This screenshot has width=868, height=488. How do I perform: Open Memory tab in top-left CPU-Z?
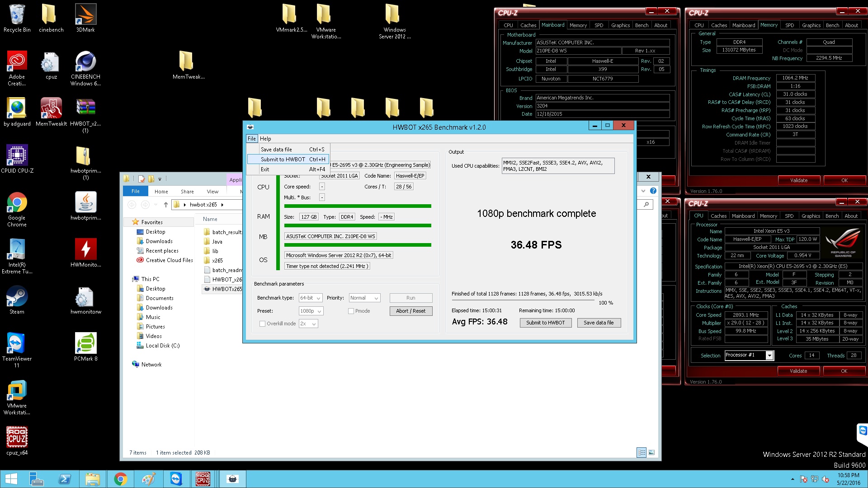pyautogui.click(x=578, y=25)
